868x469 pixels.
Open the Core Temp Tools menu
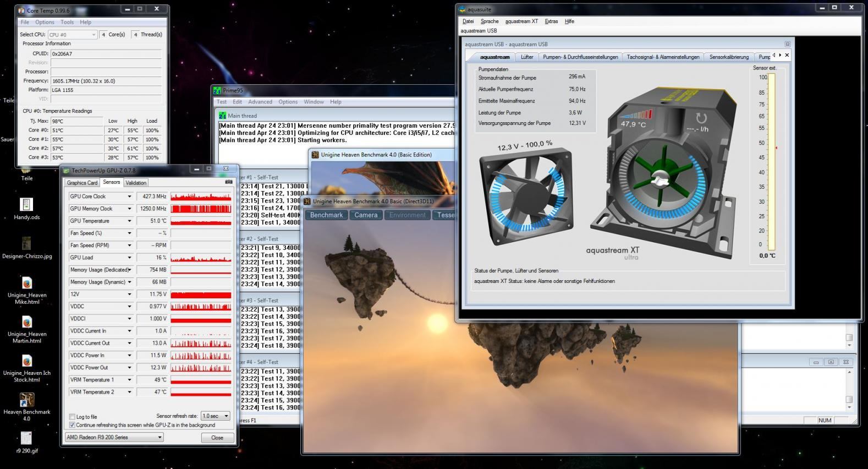pos(67,22)
